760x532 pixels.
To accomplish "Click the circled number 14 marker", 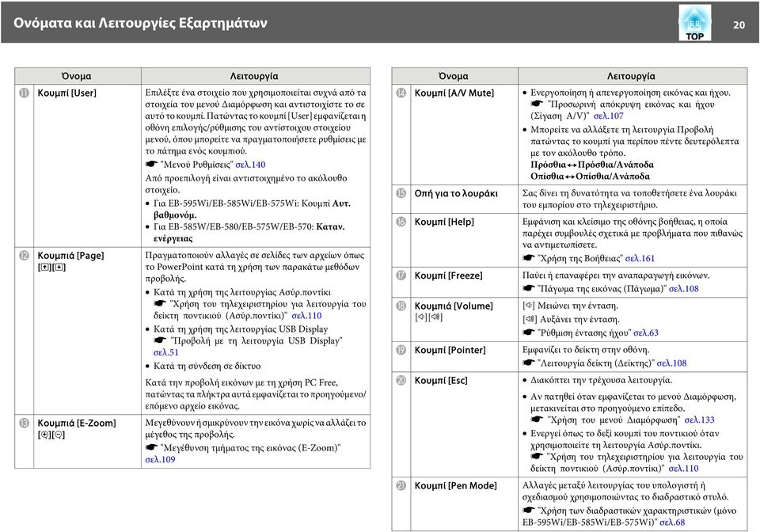I will tap(401, 93).
